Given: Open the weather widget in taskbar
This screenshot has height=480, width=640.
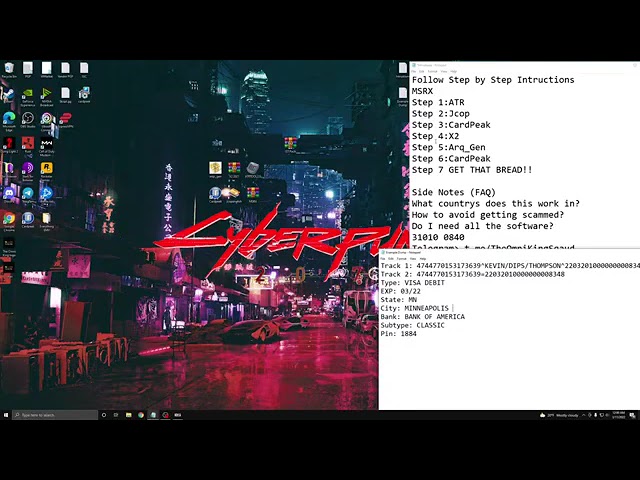Looking at the screenshot, I should (559, 415).
